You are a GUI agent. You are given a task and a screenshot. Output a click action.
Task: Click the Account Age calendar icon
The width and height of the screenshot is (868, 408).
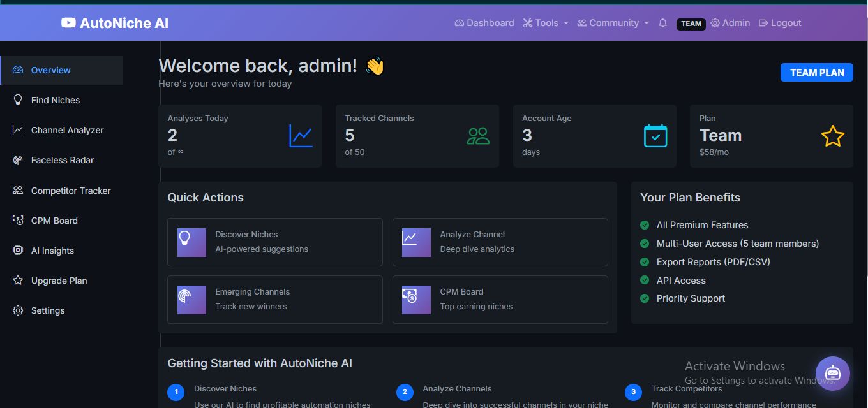click(x=655, y=136)
